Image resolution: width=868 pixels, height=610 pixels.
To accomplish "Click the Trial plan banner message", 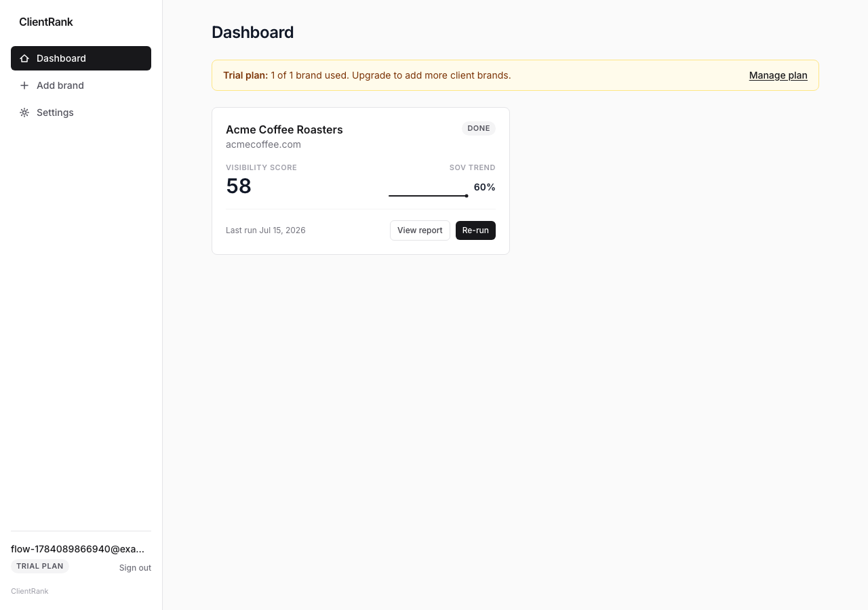I will tap(367, 75).
